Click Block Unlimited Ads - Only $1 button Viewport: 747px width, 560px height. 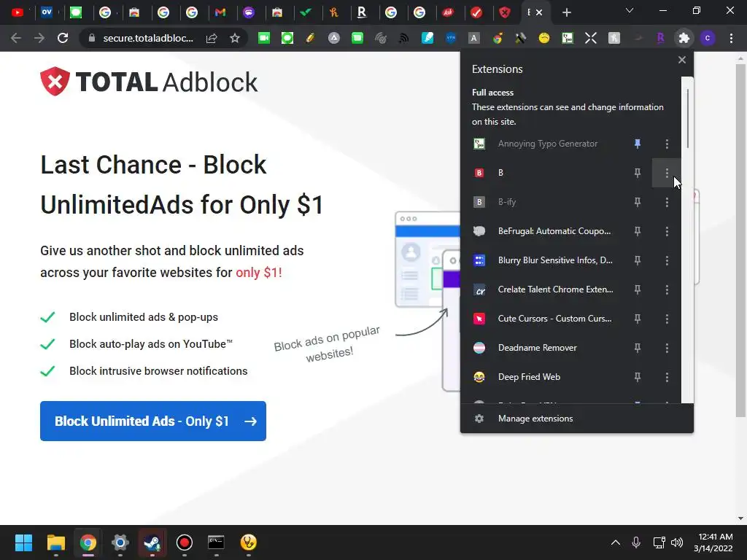153,421
